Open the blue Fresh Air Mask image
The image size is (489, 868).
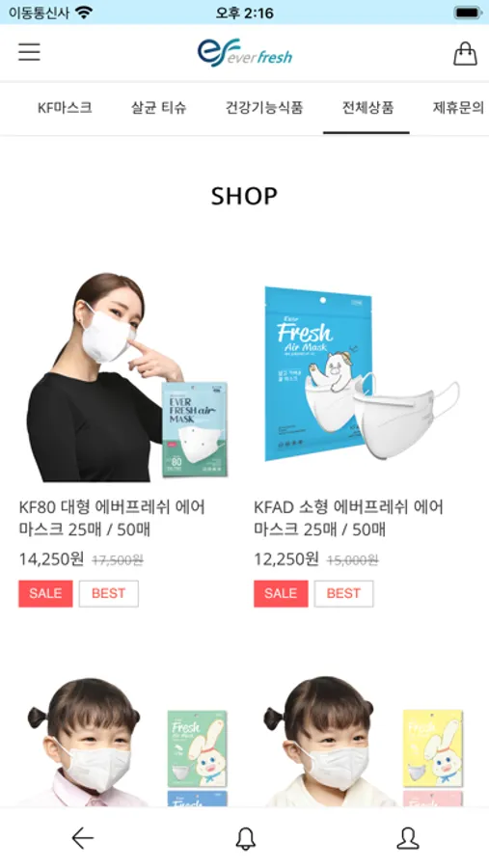pyautogui.click(x=362, y=376)
